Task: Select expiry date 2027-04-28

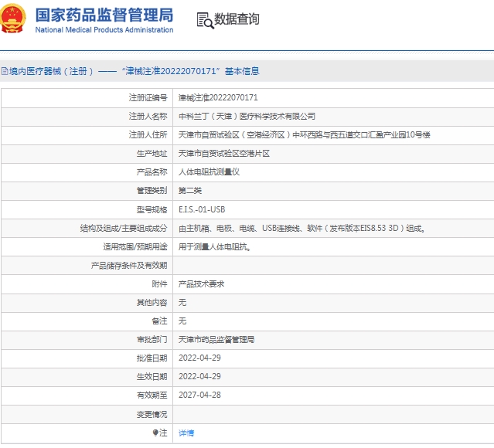Action: coord(199,395)
